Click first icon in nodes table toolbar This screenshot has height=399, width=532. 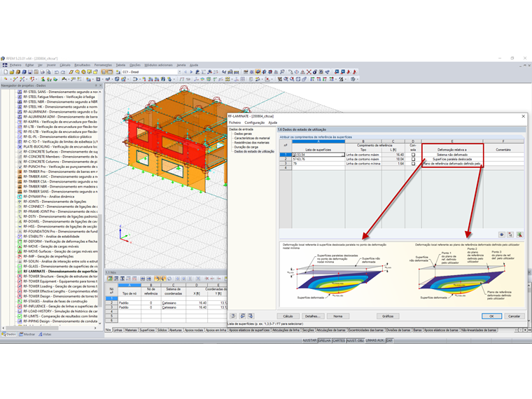tap(110, 279)
